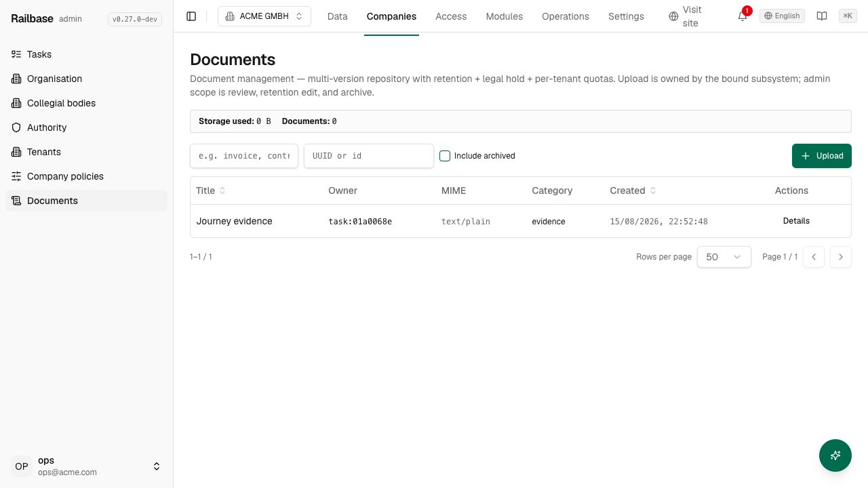Open Details for Journey evidence
Image resolution: width=868 pixels, height=488 pixels.
pos(796,221)
